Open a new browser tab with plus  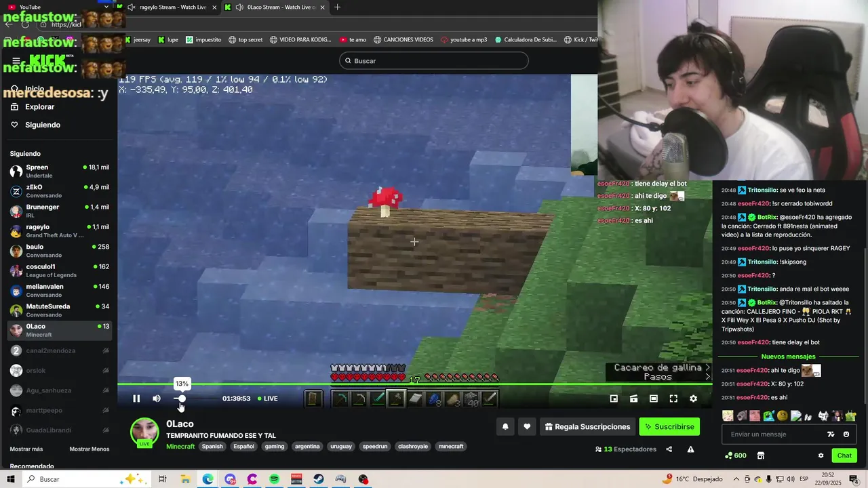coord(337,7)
